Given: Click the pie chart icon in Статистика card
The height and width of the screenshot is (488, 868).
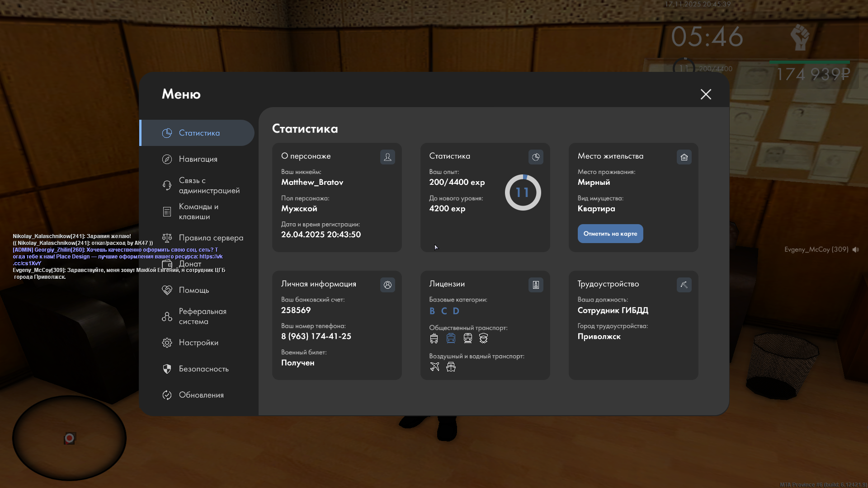Looking at the screenshot, I should pos(536,157).
